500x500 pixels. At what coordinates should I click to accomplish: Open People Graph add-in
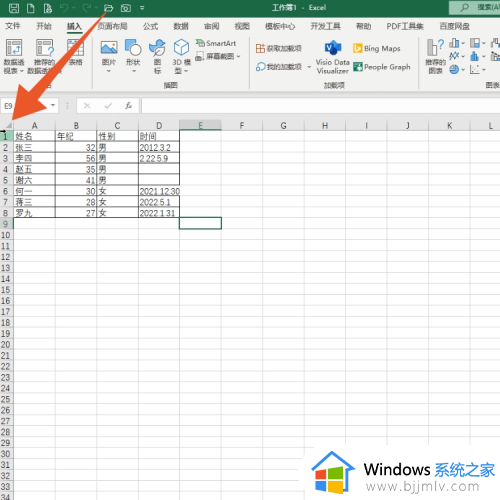[x=382, y=67]
